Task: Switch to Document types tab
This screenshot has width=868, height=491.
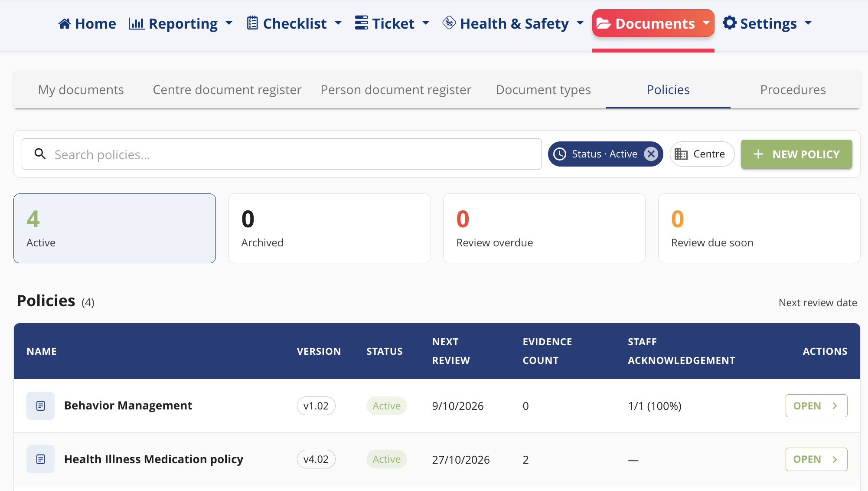Action: [543, 90]
